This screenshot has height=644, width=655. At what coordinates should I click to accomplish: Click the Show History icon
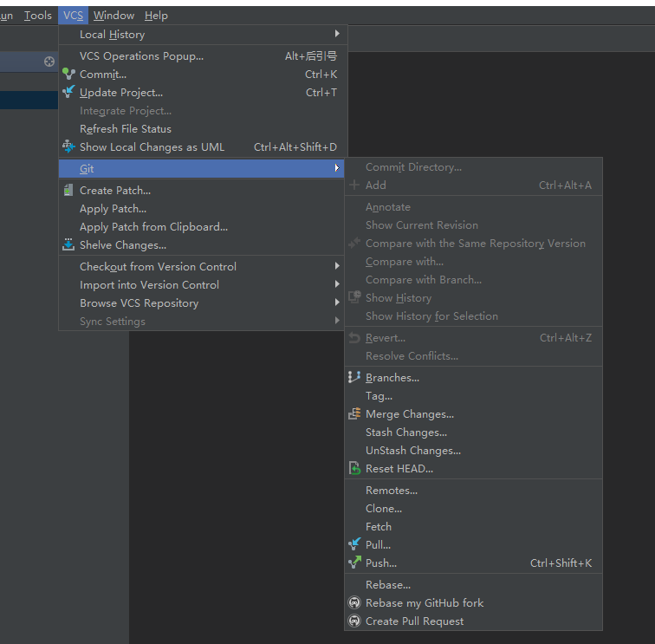(x=354, y=297)
